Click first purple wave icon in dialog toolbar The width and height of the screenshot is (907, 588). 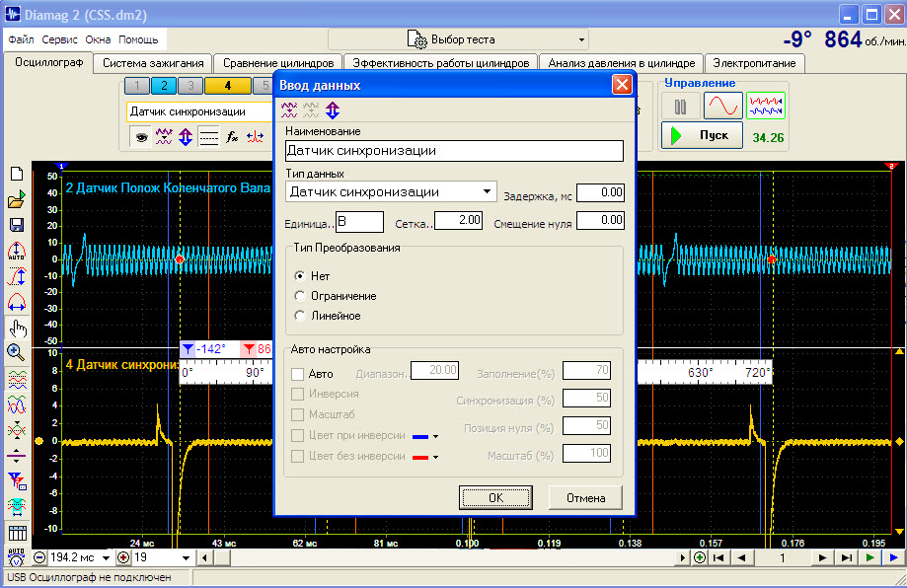tap(289, 110)
